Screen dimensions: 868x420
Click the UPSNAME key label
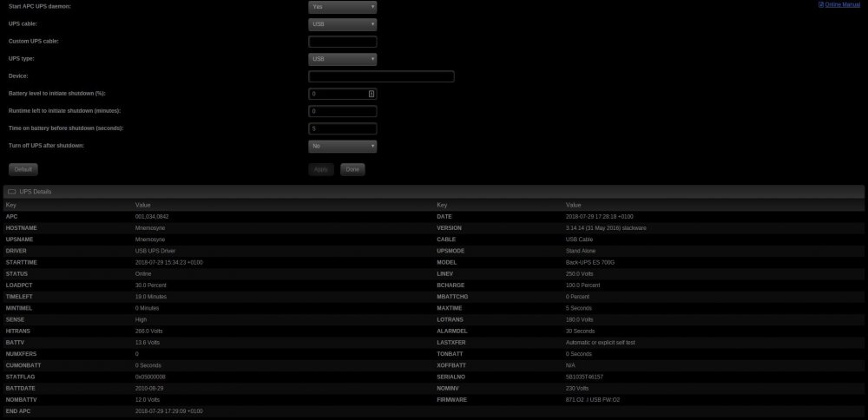coord(19,240)
